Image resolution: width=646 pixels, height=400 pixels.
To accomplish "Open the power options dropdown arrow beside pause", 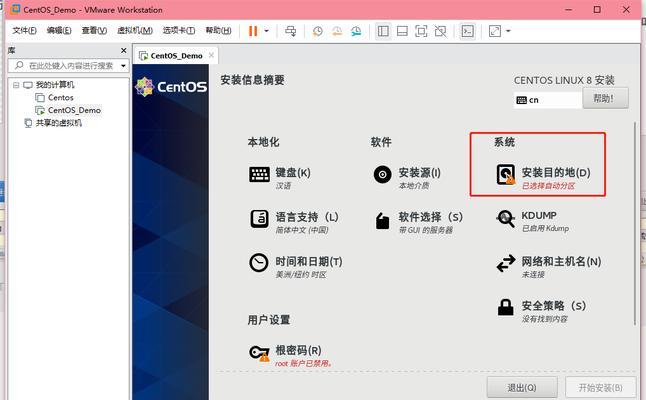I will click(266, 31).
